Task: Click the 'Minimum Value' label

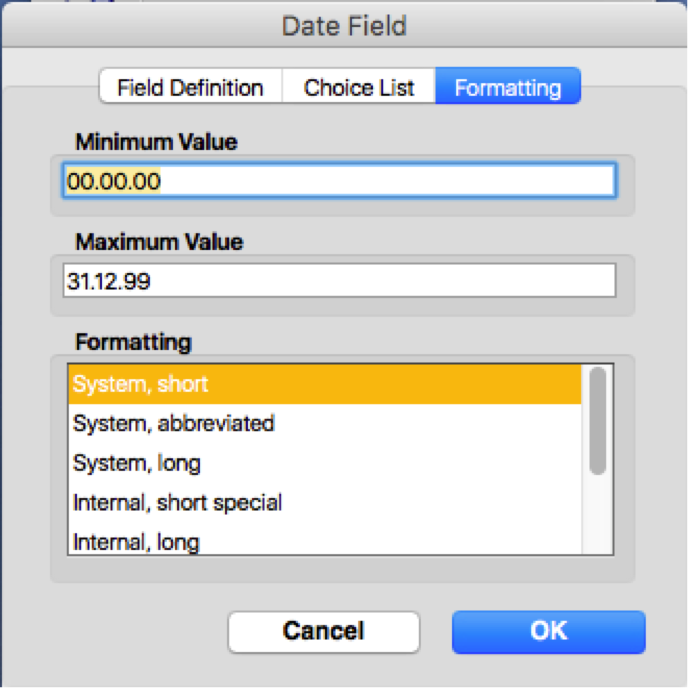Action: point(156,142)
